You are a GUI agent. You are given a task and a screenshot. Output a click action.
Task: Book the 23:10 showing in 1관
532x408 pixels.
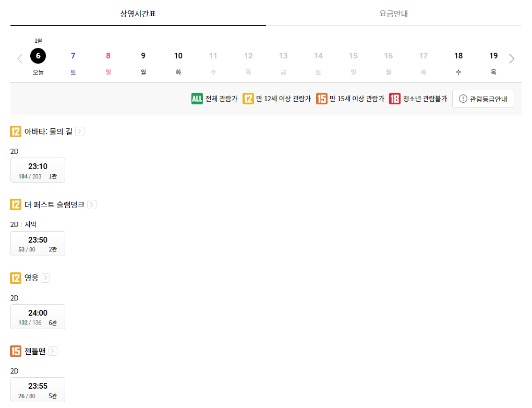pyautogui.click(x=38, y=170)
